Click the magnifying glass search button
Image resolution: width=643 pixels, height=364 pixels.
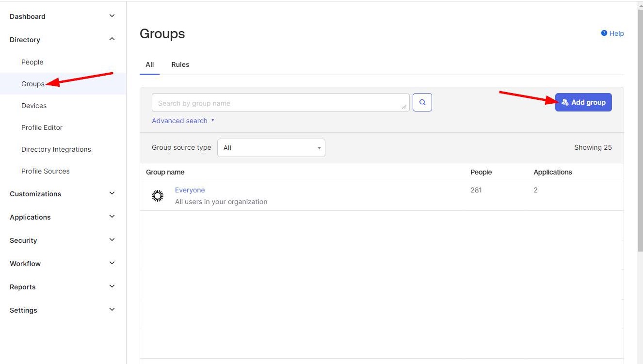[x=422, y=103]
